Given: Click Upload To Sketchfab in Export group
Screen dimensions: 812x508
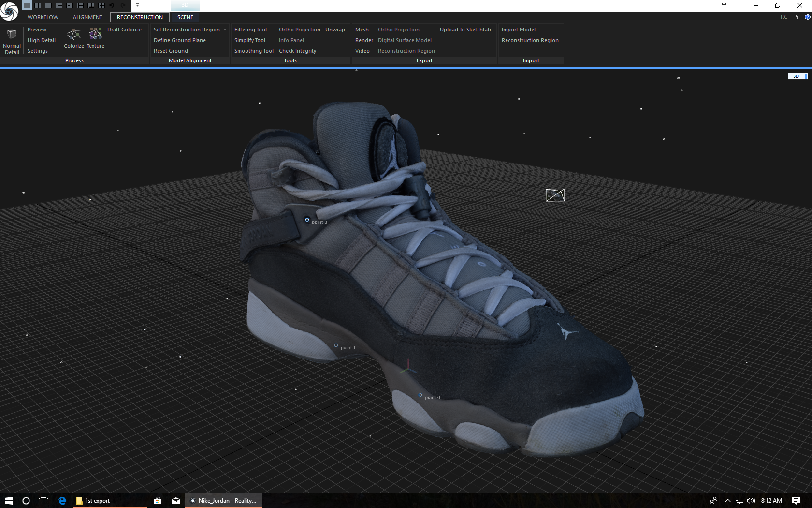Looking at the screenshot, I should click(465, 30).
